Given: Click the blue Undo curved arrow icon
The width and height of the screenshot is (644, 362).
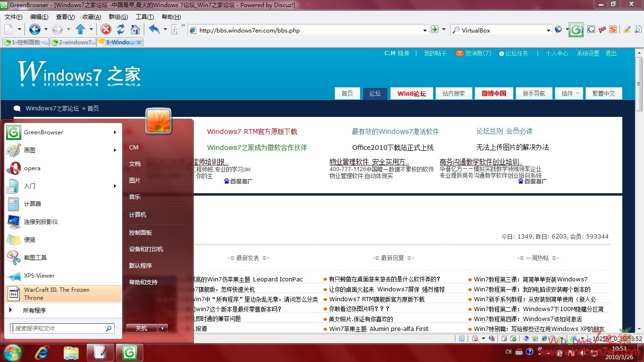Looking at the screenshot, I should pyautogui.click(x=154, y=30).
